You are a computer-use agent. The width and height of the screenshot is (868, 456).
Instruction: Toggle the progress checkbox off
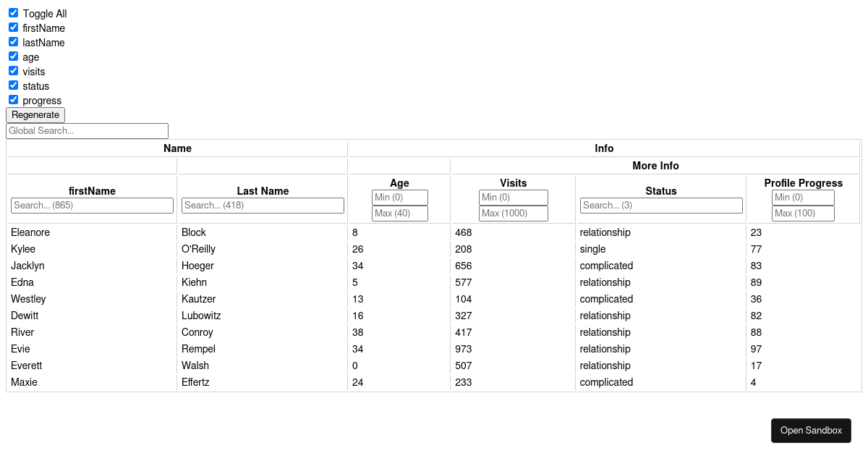point(13,99)
